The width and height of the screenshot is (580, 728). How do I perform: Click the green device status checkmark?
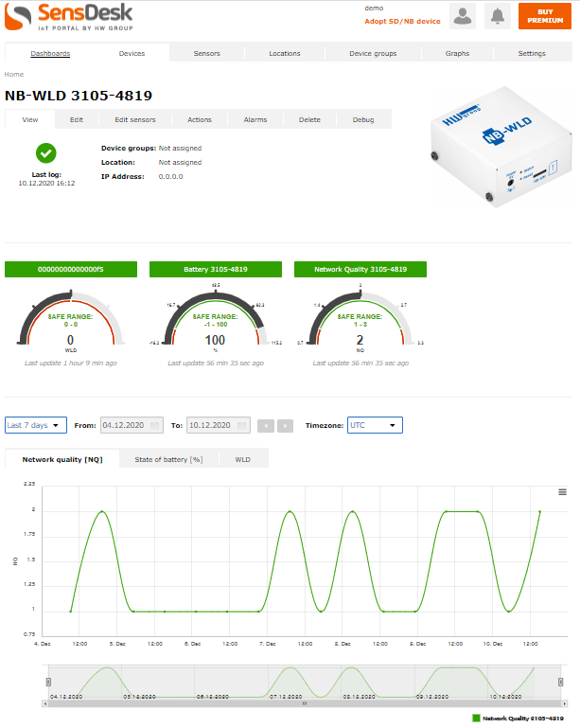pos(45,152)
